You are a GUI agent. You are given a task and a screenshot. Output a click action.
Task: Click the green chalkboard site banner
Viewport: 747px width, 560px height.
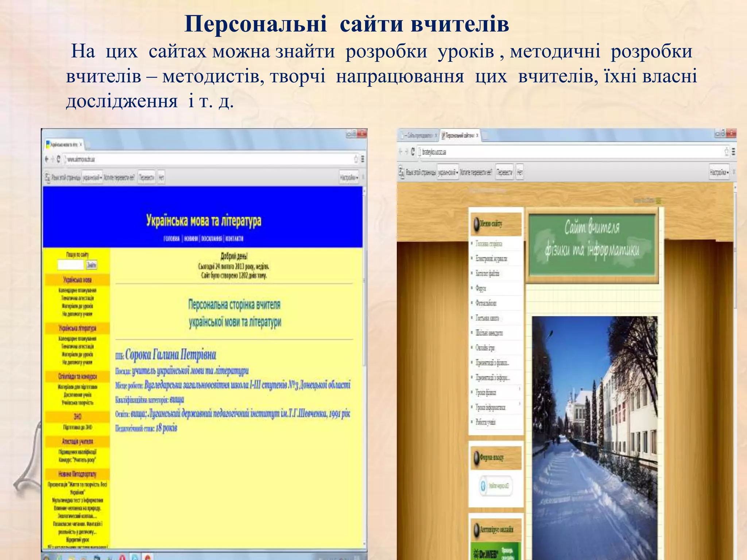[x=592, y=246]
